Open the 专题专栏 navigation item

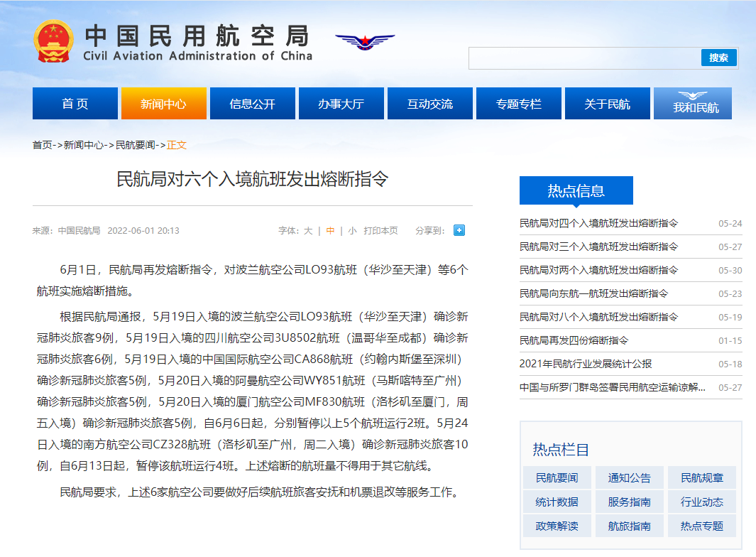[x=518, y=103]
